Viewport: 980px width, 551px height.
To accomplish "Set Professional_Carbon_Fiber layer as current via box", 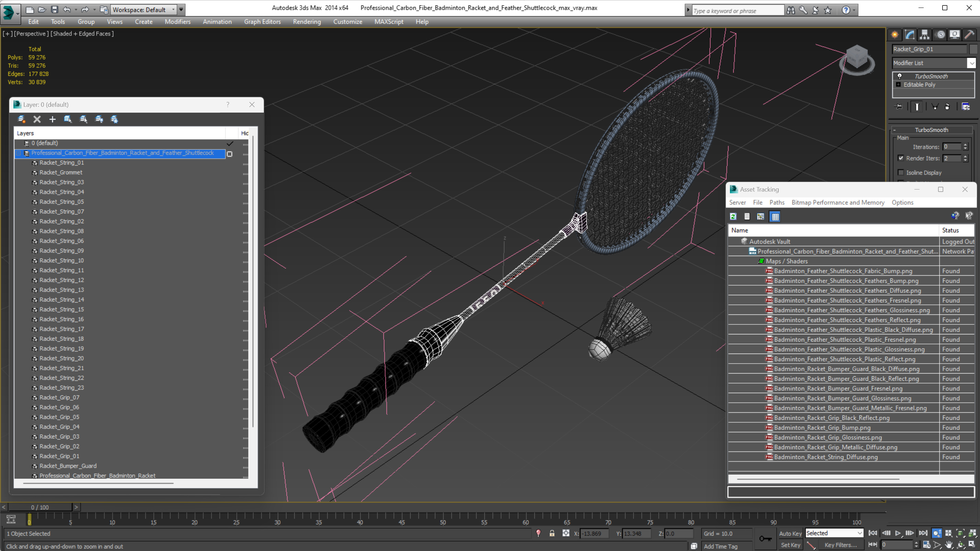I will (x=229, y=153).
